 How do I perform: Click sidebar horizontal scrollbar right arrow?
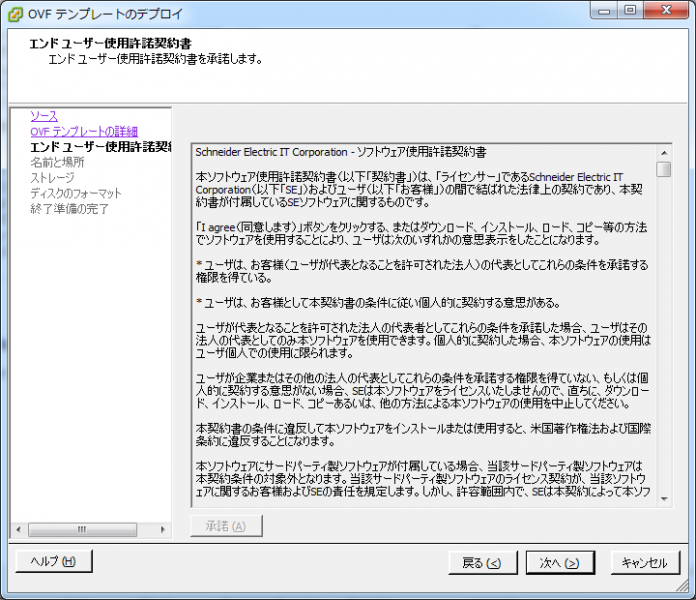[x=162, y=529]
